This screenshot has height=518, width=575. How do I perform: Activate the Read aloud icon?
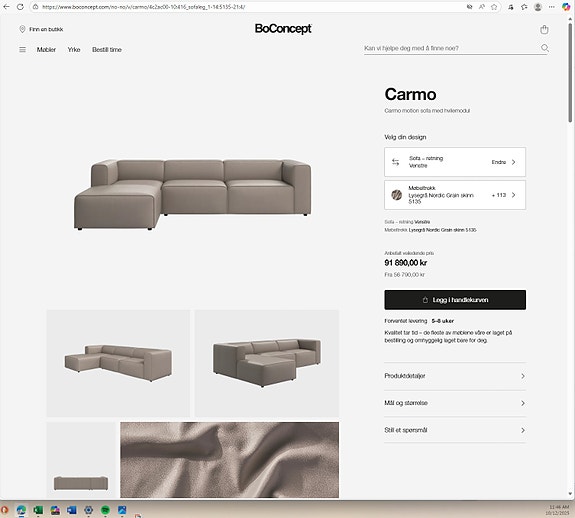(x=481, y=7)
